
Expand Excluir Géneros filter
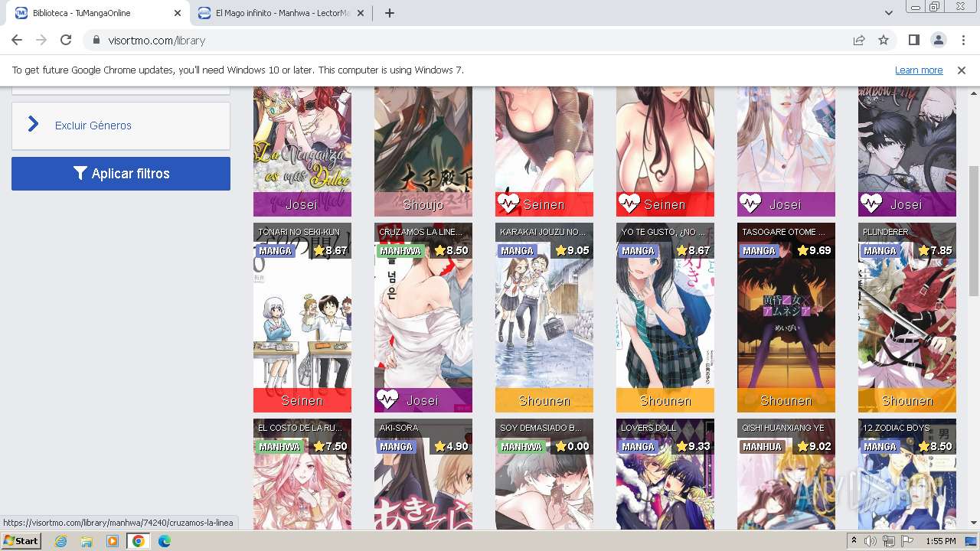pyautogui.click(x=121, y=126)
